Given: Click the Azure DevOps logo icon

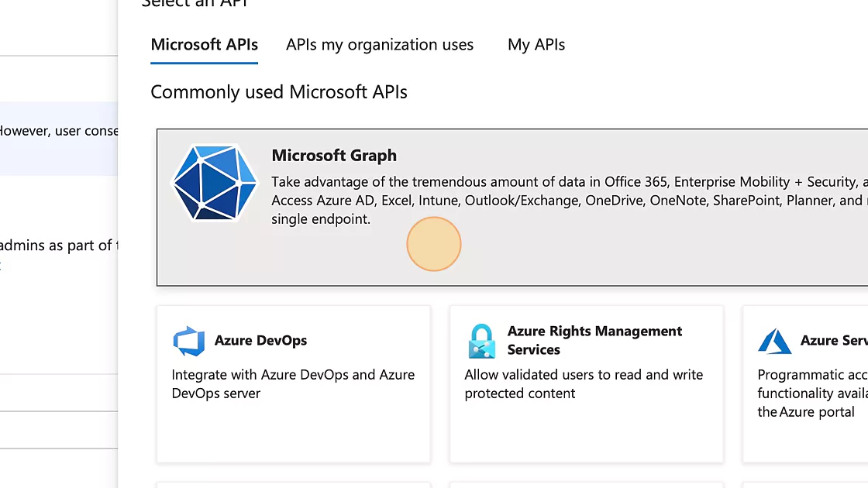Looking at the screenshot, I should pyautogui.click(x=188, y=340).
